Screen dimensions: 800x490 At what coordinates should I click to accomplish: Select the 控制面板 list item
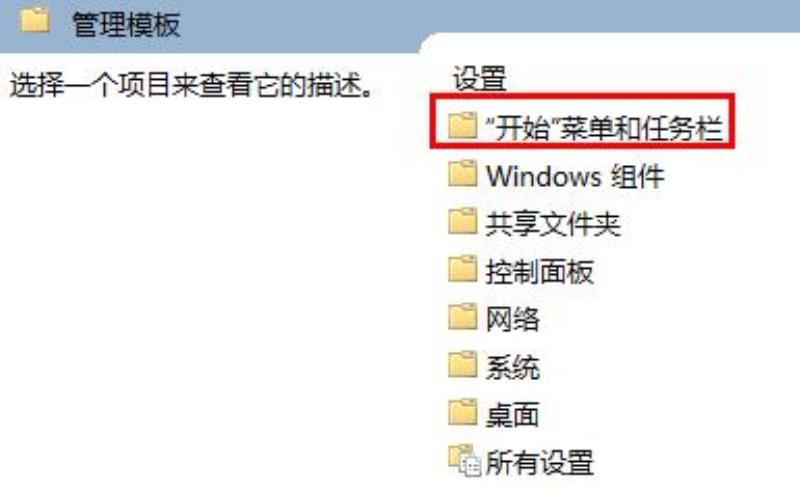pos(540,272)
